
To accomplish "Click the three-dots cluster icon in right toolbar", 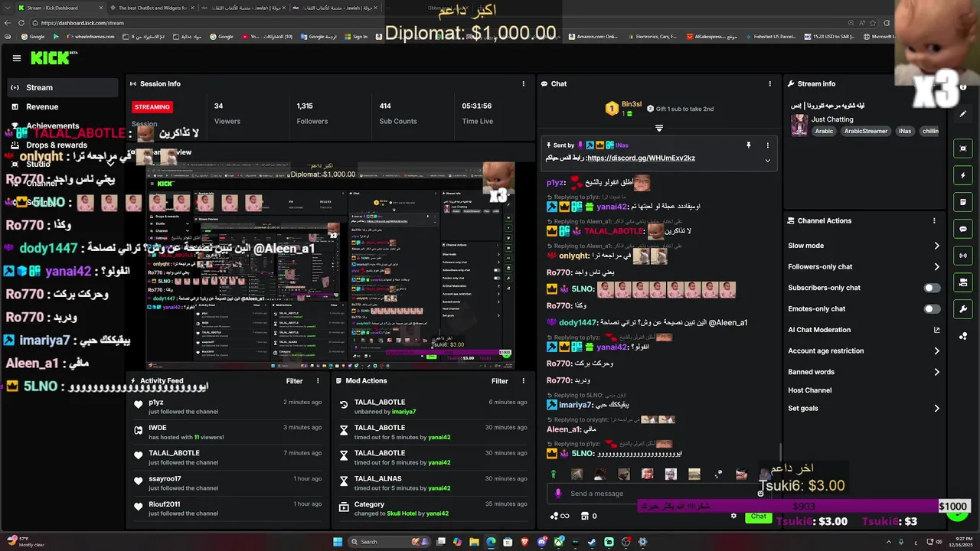I will click(x=963, y=336).
